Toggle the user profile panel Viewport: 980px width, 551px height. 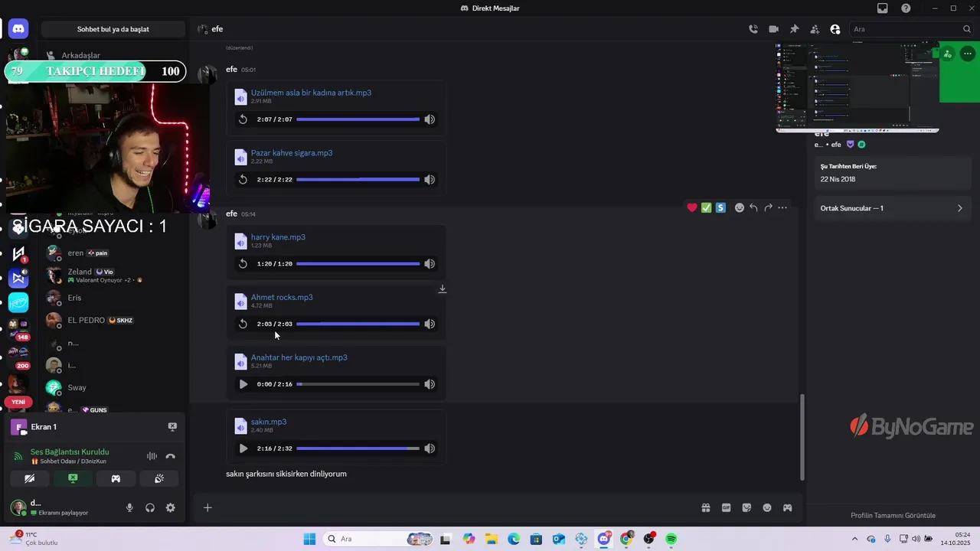coord(835,29)
